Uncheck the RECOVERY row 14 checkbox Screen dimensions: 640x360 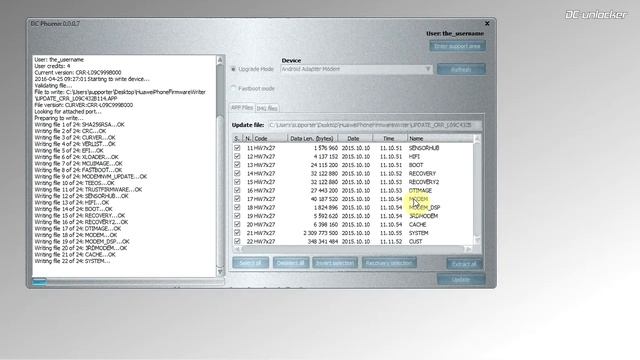[237, 173]
